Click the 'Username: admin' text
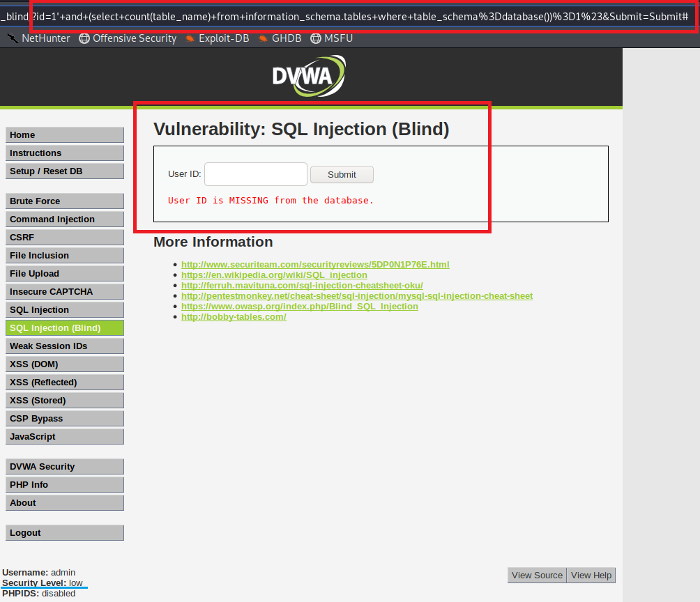Image resolution: width=700 pixels, height=602 pixels. click(39, 572)
